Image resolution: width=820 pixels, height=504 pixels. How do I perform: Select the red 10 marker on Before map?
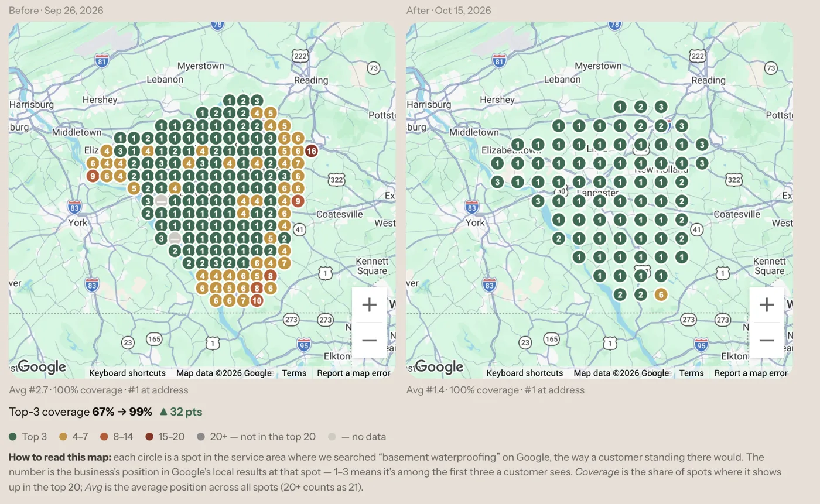pos(257,300)
